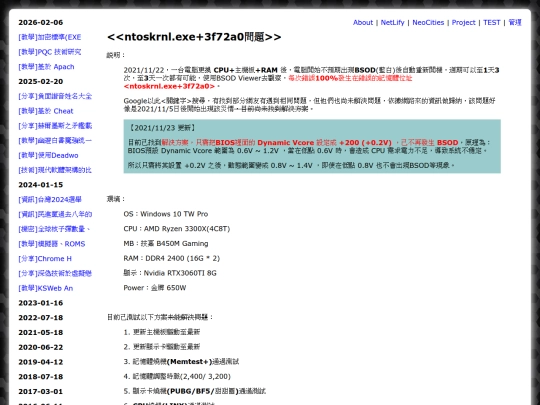Expand the 2017-03-01 date group

point(41,392)
